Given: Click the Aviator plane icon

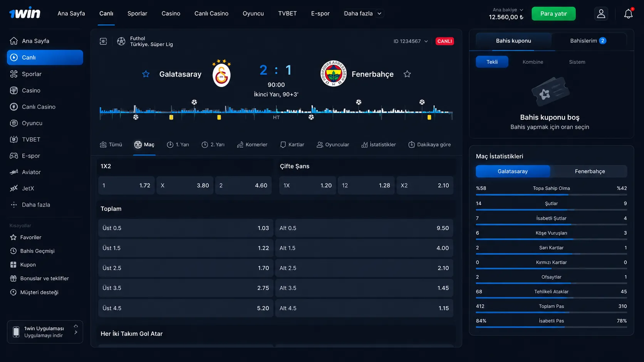Looking at the screenshot, I should pyautogui.click(x=14, y=172).
